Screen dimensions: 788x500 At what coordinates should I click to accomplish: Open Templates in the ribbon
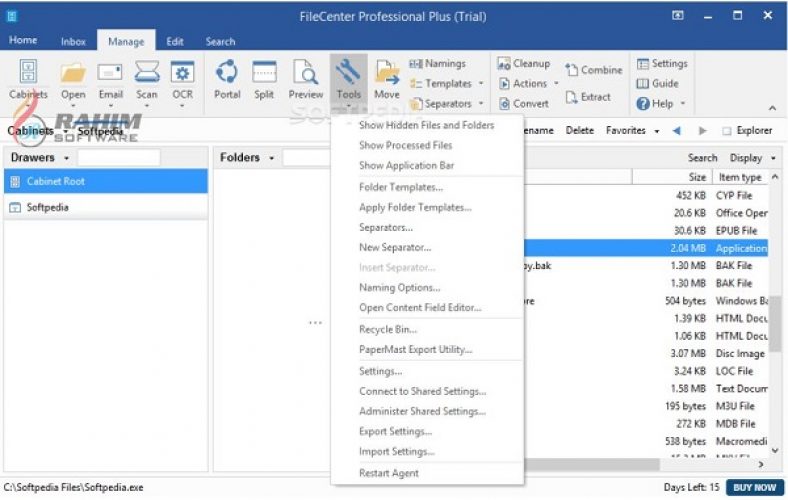click(441, 83)
